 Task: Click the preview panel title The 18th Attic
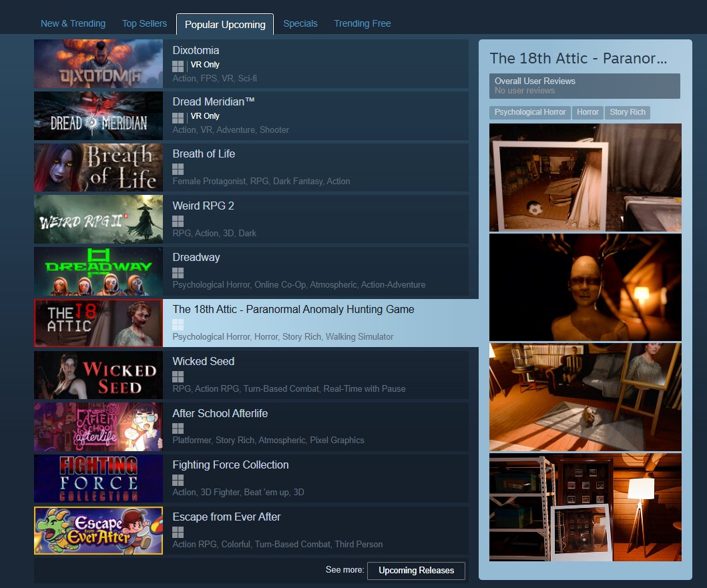(579, 58)
